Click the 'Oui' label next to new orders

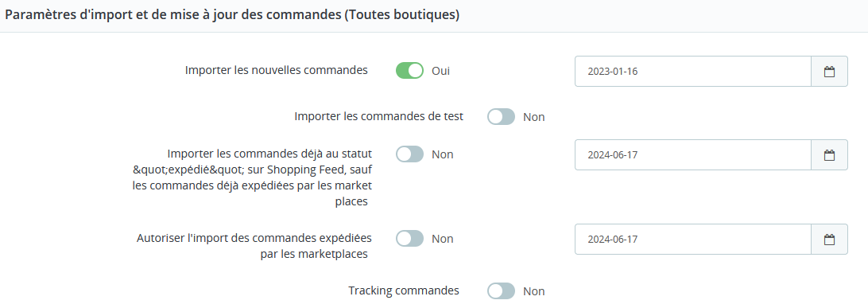point(440,71)
